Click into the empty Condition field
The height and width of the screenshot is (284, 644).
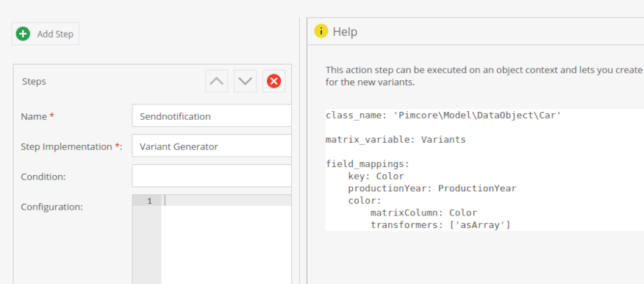(x=212, y=176)
